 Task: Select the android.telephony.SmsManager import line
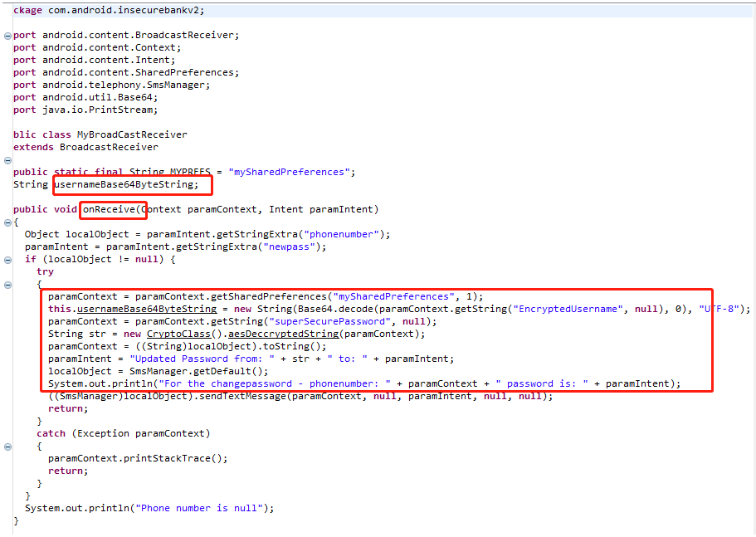tap(116, 84)
